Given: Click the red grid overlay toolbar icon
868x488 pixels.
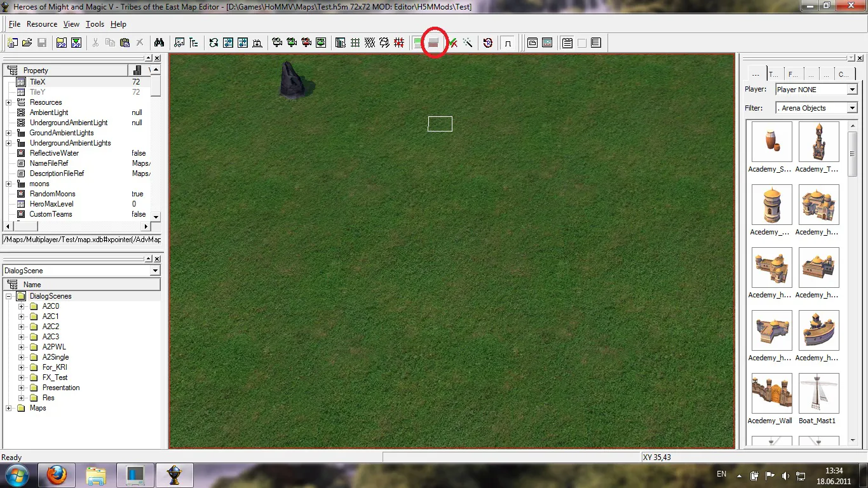Looking at the screenshot, I should (399, 43).
